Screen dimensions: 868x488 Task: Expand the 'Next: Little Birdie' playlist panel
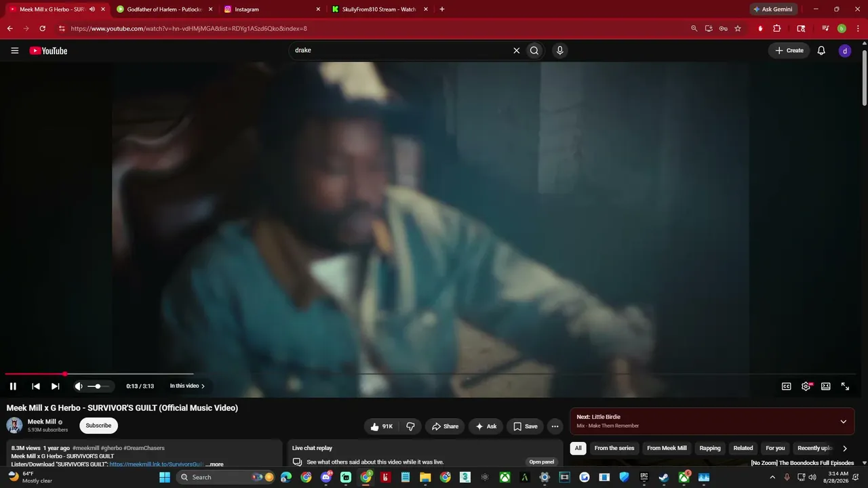pos(844,422)
